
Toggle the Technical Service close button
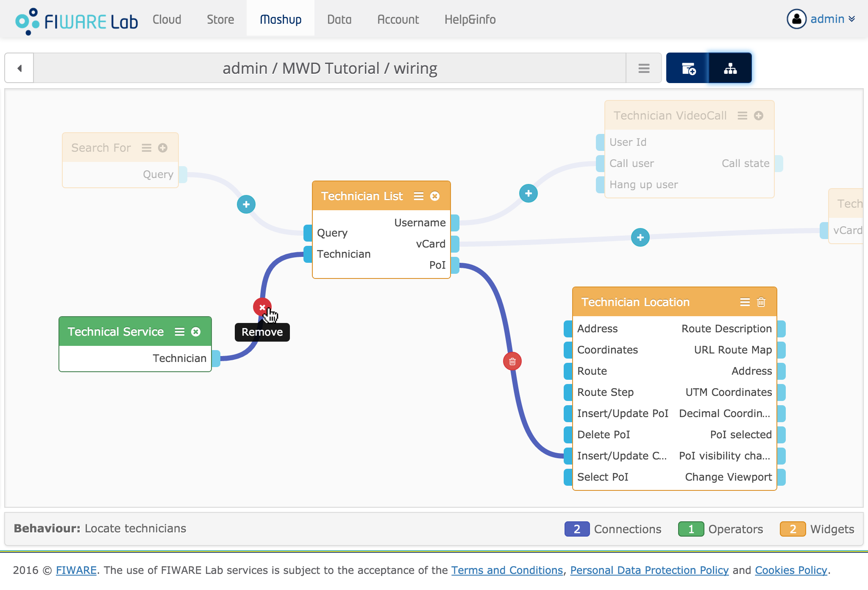(x=198, y=331)
